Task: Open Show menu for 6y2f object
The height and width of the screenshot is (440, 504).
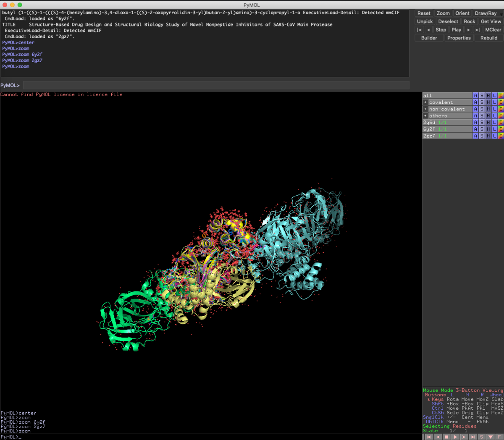Action: click(x=482, y=129)
